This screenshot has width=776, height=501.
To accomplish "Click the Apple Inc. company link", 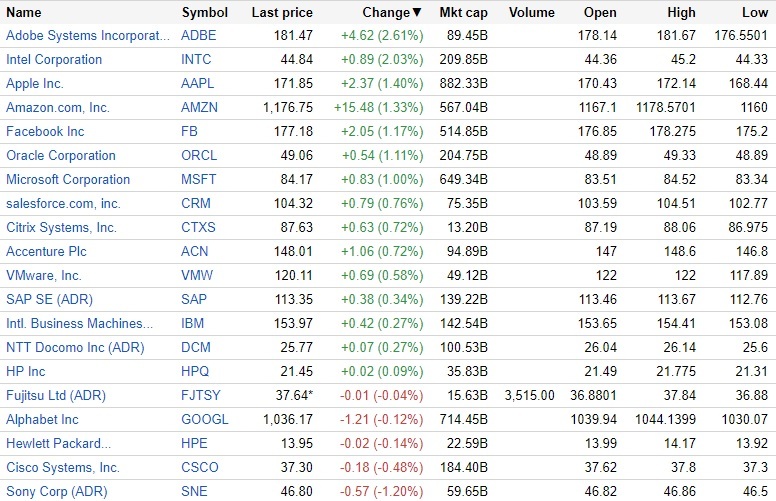I will (x=35, y=83).
